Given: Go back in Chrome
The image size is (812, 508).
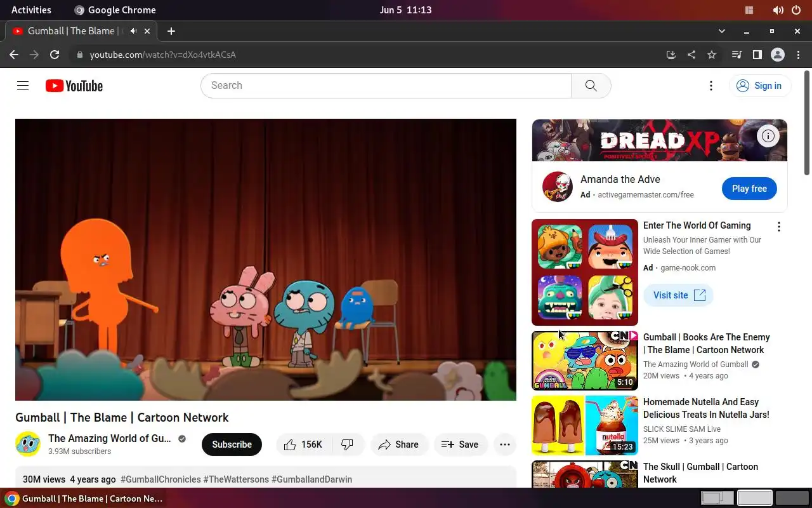Looking at the screenshot, I should tap(14, 55).
